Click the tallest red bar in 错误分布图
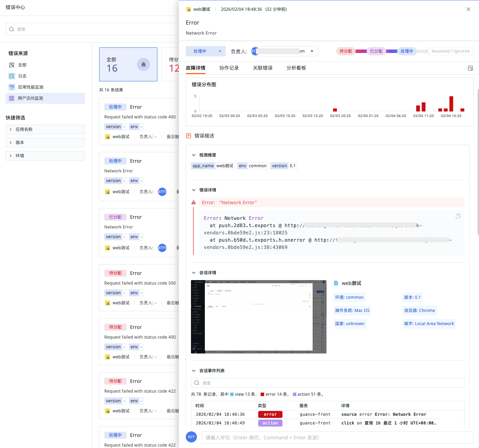The image size is (479, 448). point(451,104)
